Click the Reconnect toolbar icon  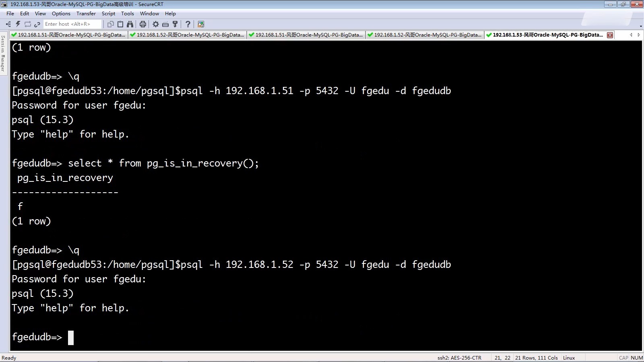tap(28, 24)
